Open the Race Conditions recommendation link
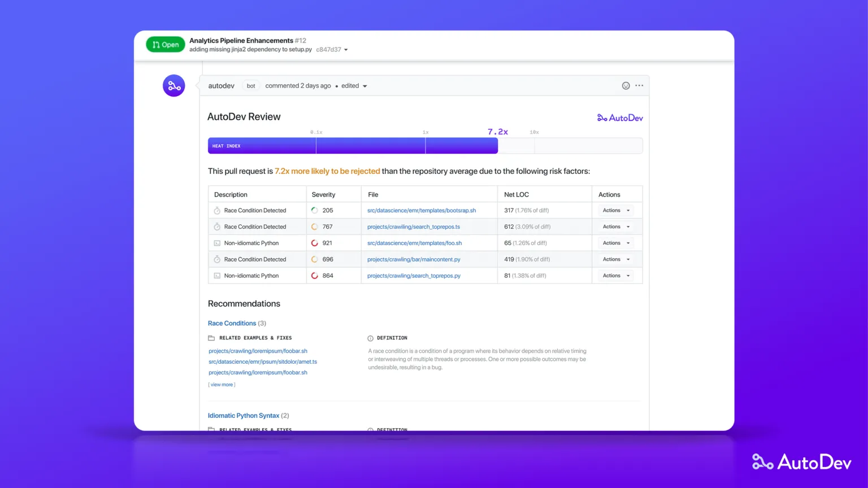The height and width of the screenshot is (488, 868). click(x=232, y=323)
